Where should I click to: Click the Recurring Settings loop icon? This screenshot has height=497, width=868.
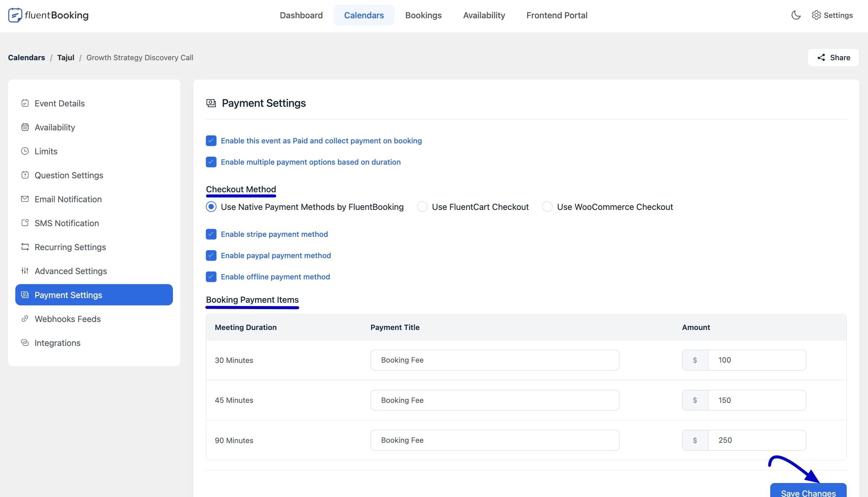coord(25,247)
